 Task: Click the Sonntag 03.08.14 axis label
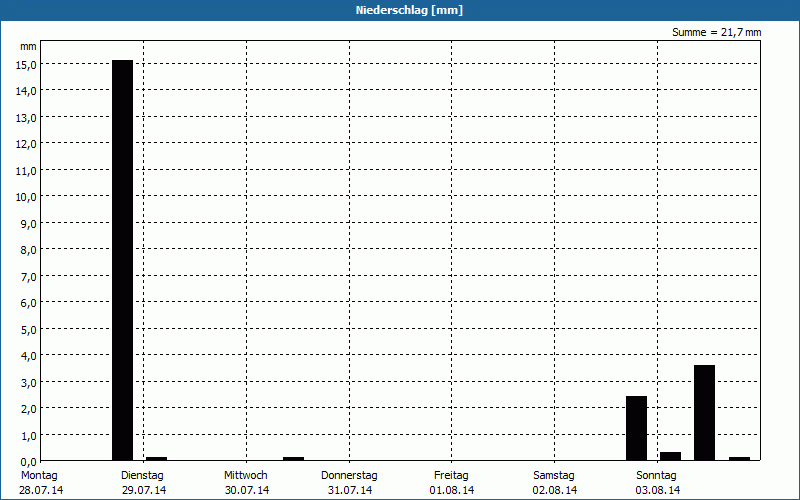click(657, 483)
